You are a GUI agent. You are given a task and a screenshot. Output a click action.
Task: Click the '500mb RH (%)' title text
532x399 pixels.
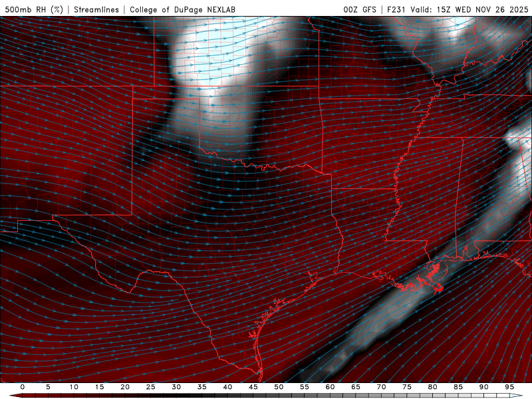pos(34,9)
